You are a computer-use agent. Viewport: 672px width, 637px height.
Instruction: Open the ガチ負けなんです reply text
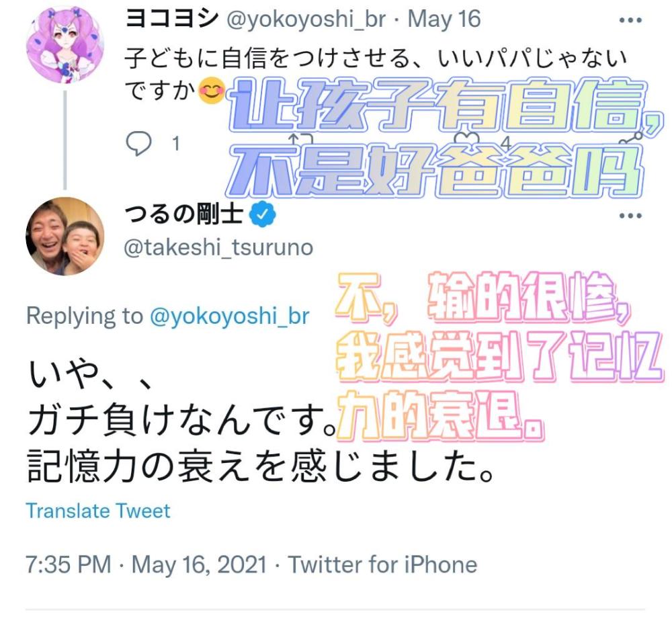pos(183,419)
